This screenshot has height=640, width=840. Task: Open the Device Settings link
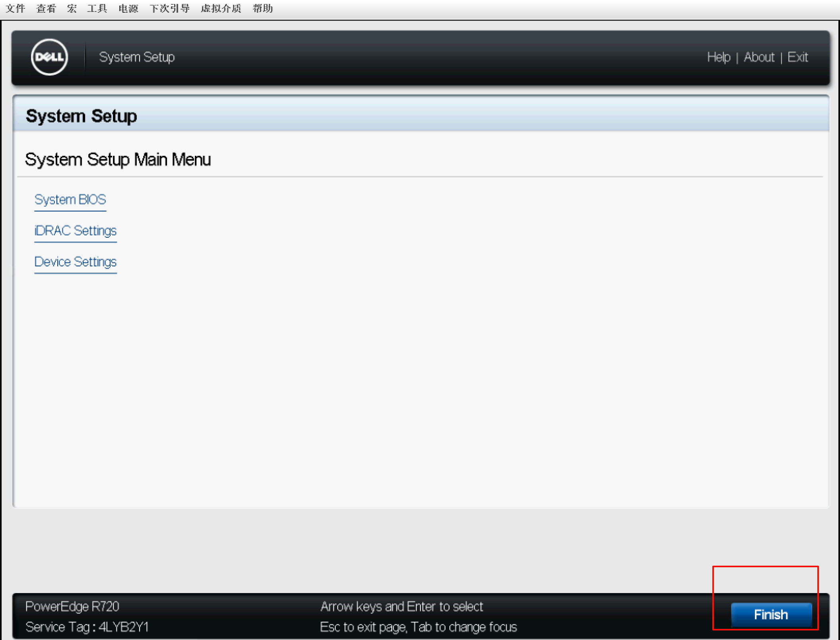tap(75, 262)
